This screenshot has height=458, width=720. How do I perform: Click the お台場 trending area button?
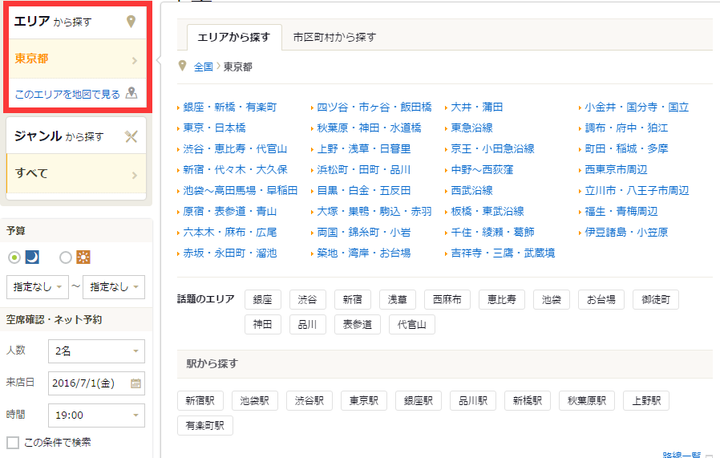601,300
